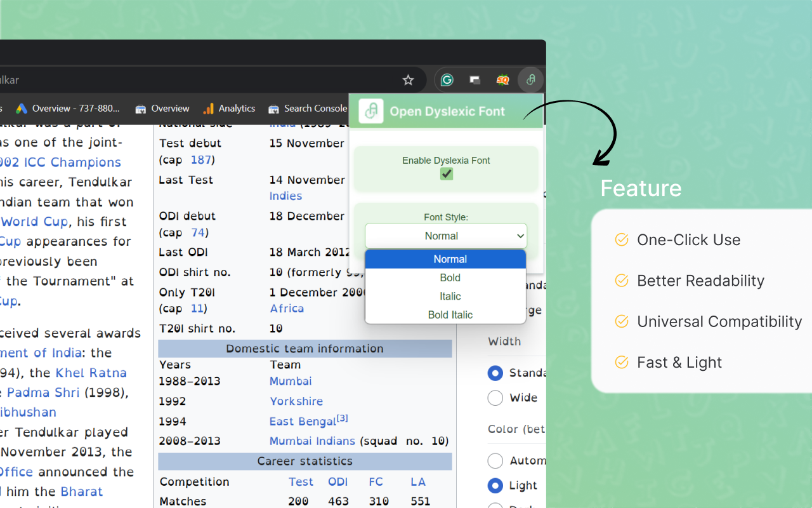Open the Yorkshire team link

(x=296, y=401)
